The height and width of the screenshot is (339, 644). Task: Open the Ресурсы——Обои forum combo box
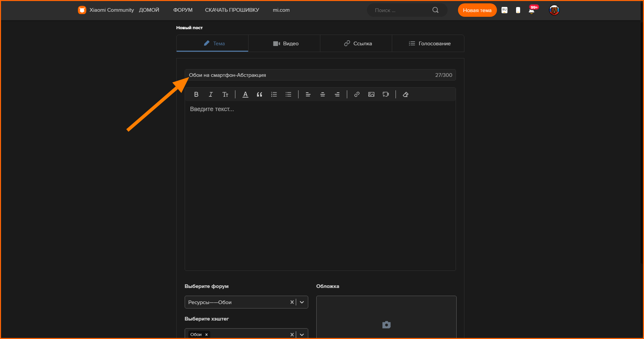tap(246, 302)
